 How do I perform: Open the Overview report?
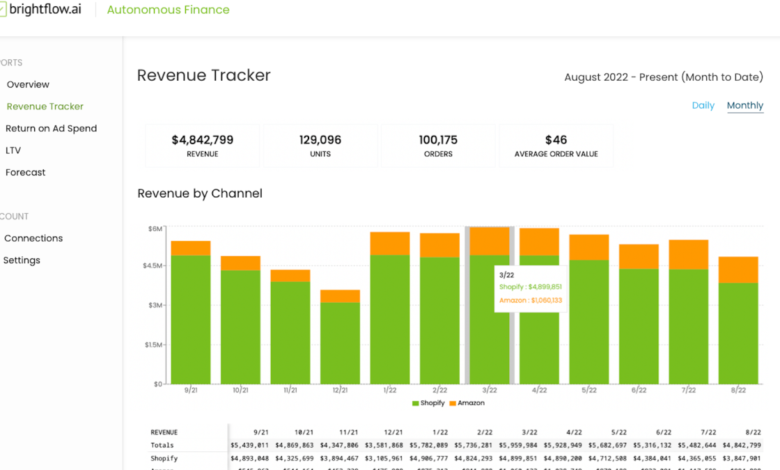[28, 85]
